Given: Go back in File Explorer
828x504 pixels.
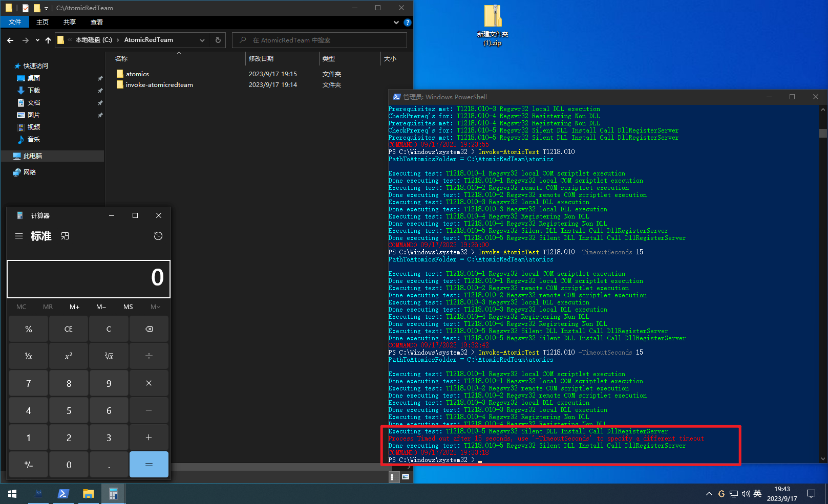Looking at the screenshot, I should click(10, 40).
